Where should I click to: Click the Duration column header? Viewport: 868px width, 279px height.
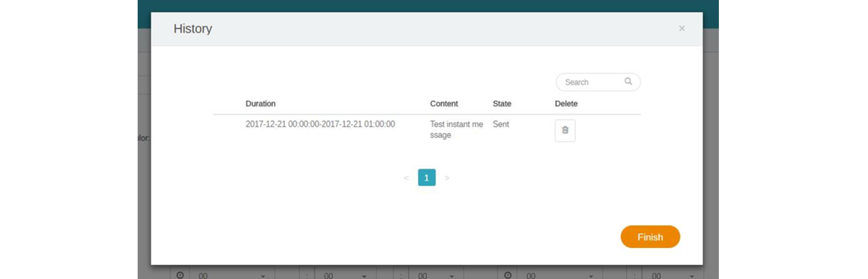pyautogui.click(x=260, y=104)
